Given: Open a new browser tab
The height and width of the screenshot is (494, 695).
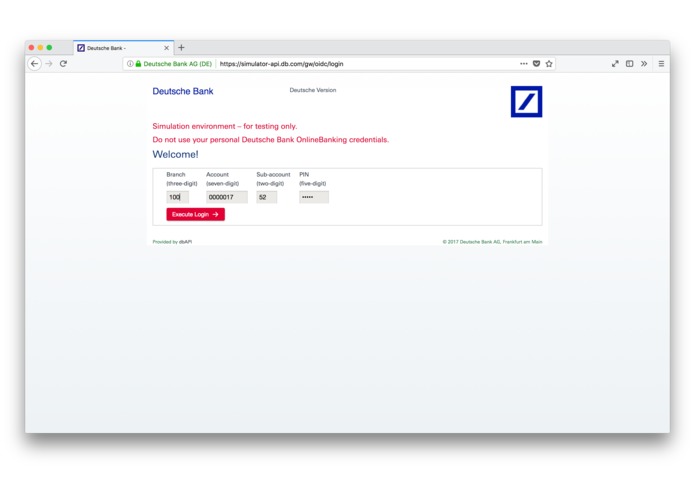Looking at the screenshot, I should [181, 47].
